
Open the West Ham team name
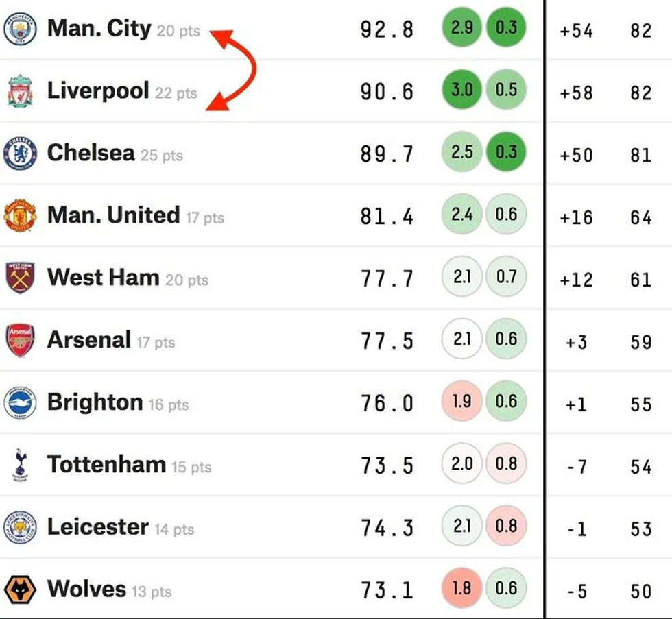click(x=103, y=278)
